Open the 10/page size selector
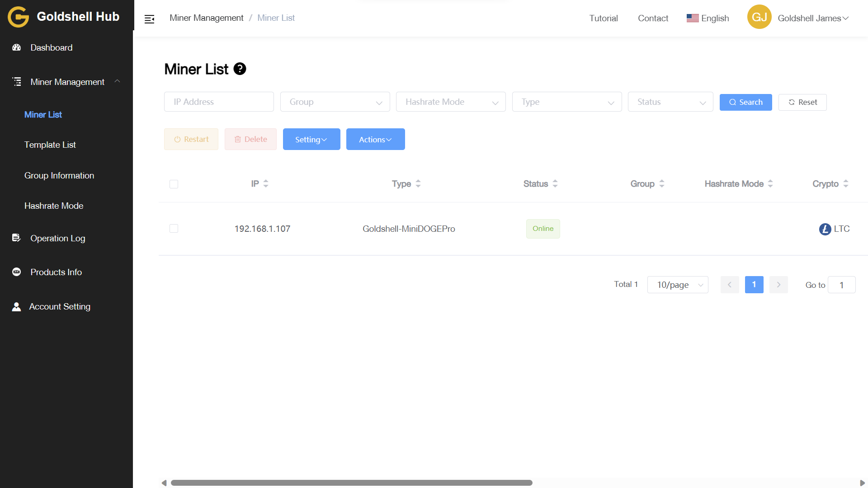The image size is (868, 488). tap(677, 285)
